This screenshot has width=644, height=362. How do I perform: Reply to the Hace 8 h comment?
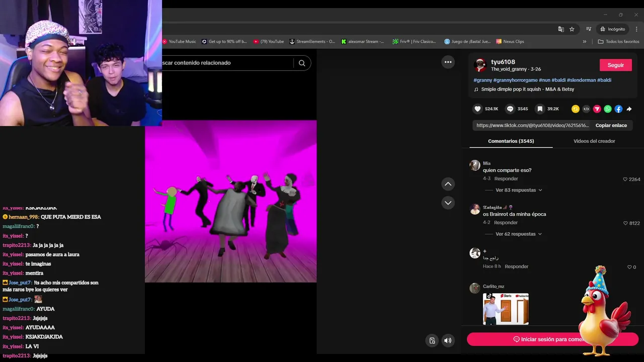tap(516, 266)
